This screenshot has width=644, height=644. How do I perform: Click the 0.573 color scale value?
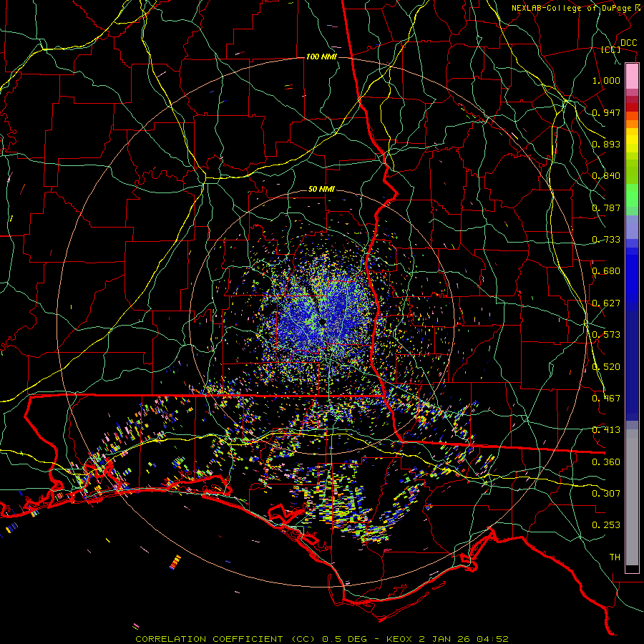(606, 335)
